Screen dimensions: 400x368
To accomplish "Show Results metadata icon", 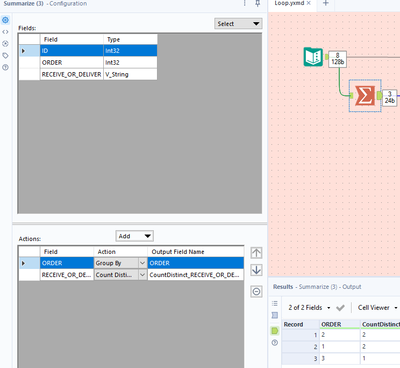I will pyautogui.click(x=275, y=315).
